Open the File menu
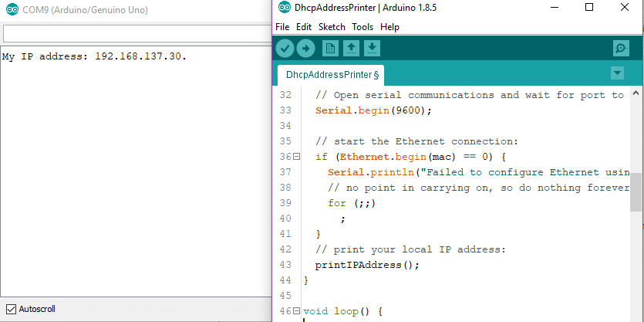 (x=282, y=27)
